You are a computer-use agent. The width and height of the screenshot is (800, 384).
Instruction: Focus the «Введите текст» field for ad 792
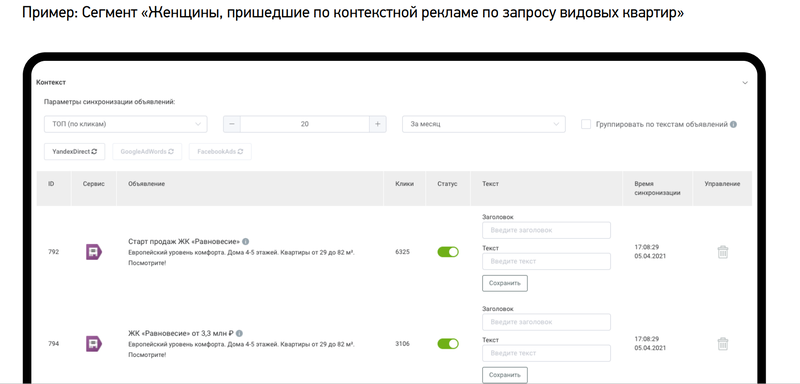point(546,261)
